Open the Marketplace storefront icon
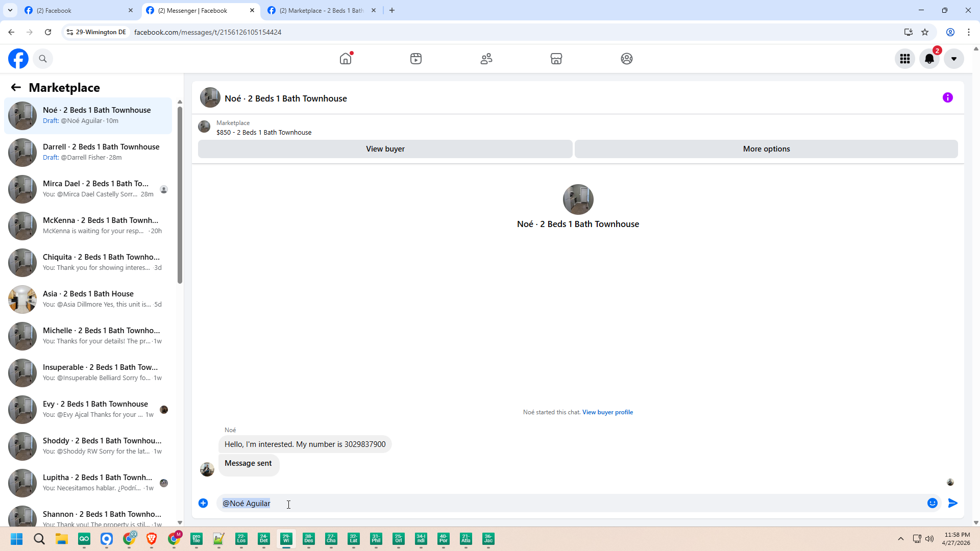The image size is (980, 551). coord(556,59)
